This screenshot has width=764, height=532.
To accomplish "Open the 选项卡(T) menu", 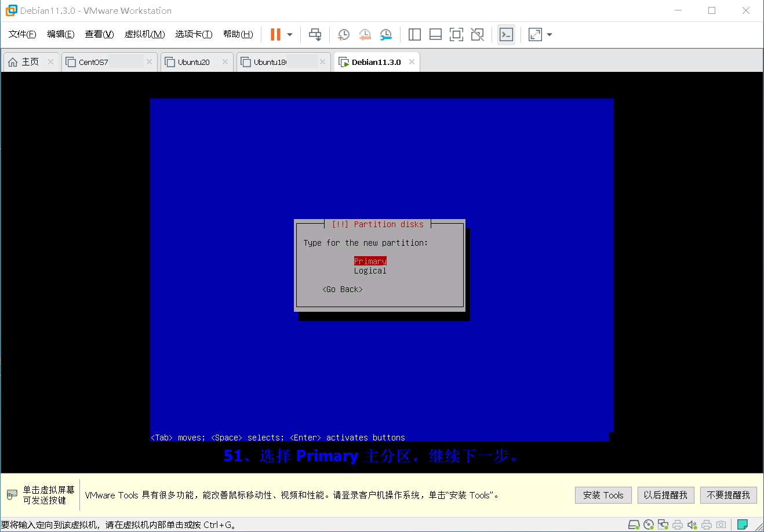I will (194, 34).
